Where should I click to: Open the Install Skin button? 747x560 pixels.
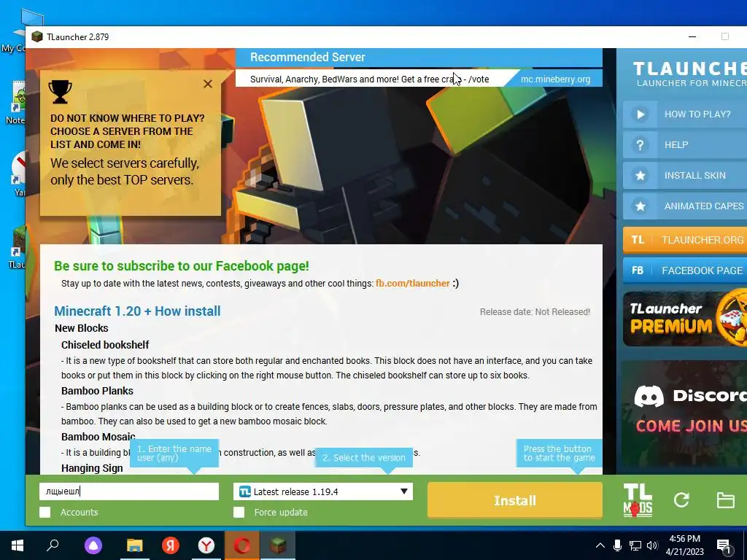click(x=685, y=175)
